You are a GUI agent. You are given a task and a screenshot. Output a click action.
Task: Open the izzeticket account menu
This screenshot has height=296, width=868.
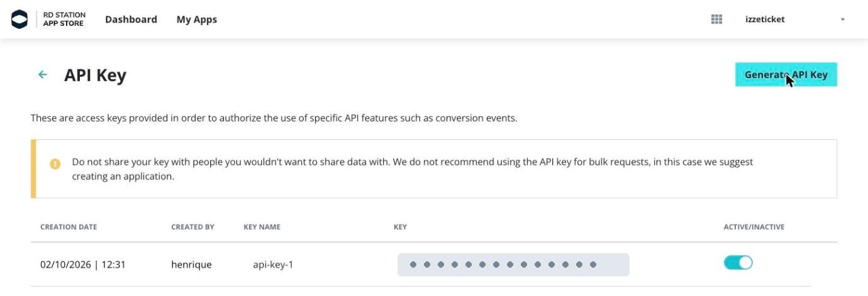(x=765, y=20)
